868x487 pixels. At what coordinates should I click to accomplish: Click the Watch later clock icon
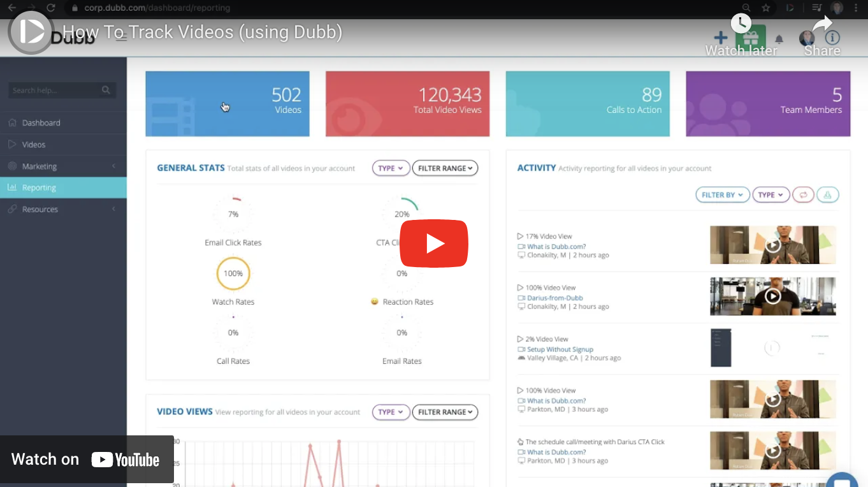(x=741, y=24)
